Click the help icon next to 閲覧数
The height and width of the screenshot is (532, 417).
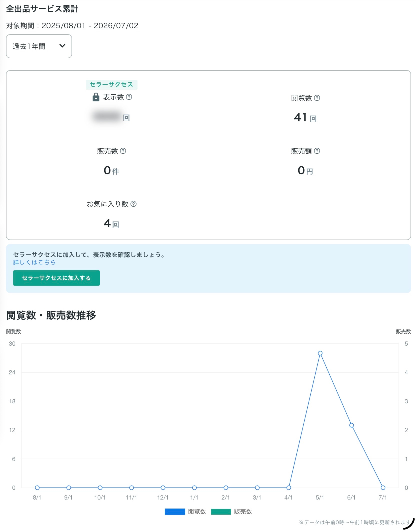coord(317,98)
